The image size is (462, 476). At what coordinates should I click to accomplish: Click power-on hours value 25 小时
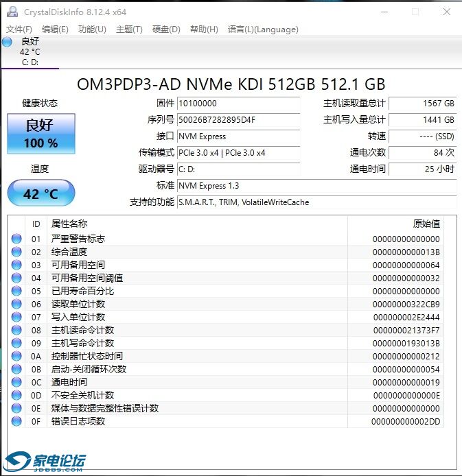[422, 169]
